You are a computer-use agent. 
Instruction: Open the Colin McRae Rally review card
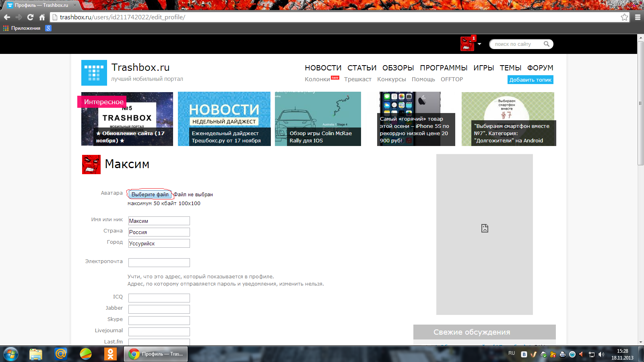click(x=318, y=119)
